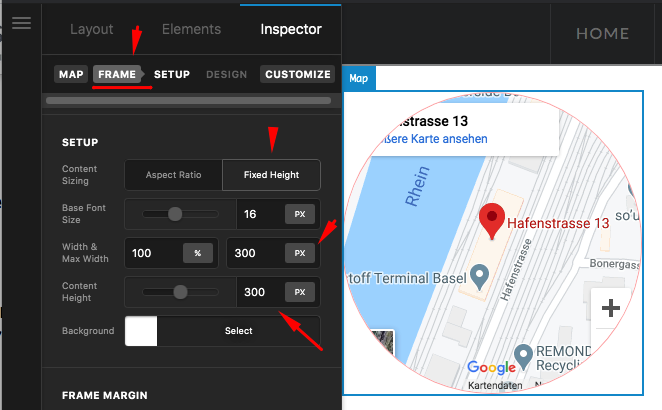662x410 pixels.
Task: Click the Terminal Basel location marker
Action: pos(480,277)
